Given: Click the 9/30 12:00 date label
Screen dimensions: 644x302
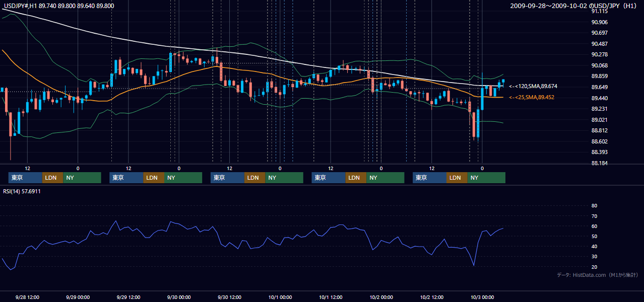Looking at the screenshot, I should point(229,297).
